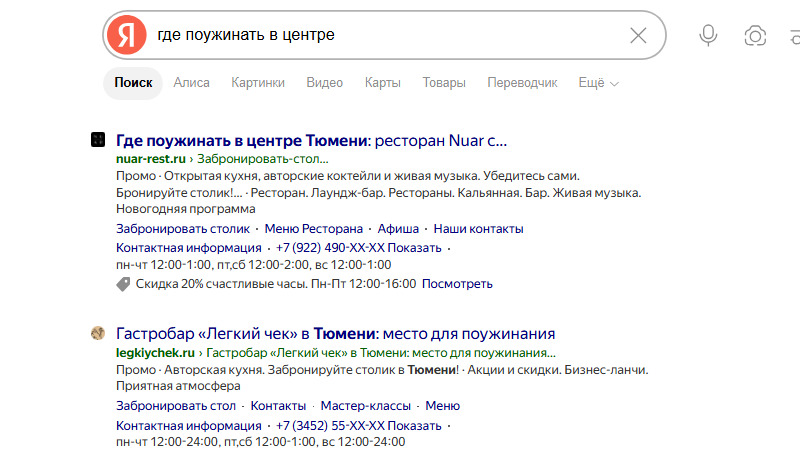Click the legkiychek.ru domain link

(x=155, y=353)
